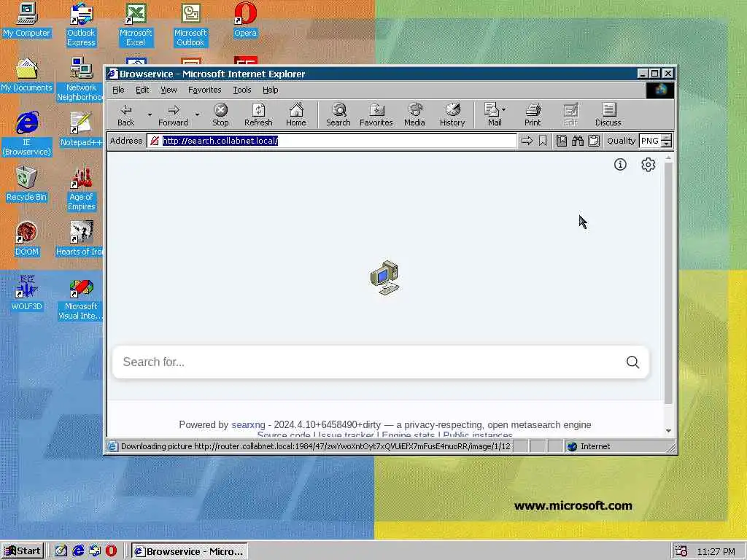Open the Tools menu

coord(241,90)
